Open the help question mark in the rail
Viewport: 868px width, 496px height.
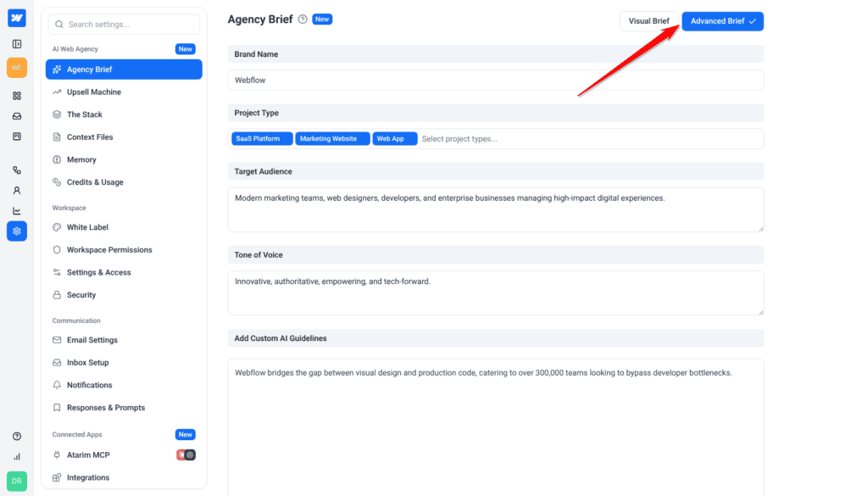(x=17, y=436)
